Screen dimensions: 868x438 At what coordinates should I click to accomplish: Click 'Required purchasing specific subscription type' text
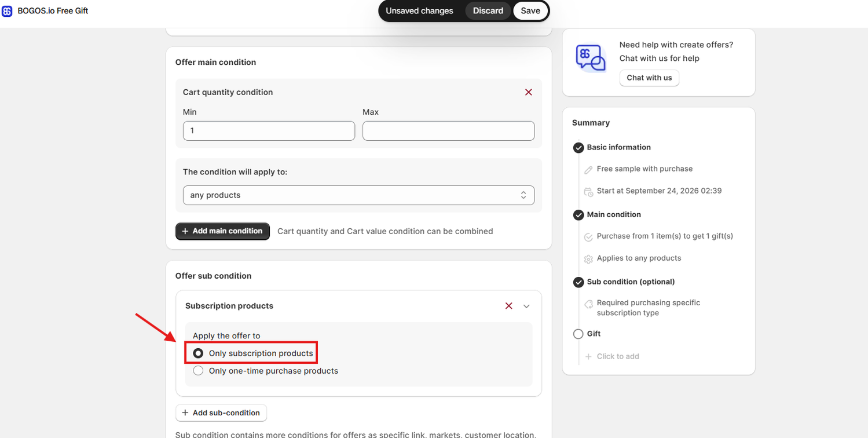[649, 308]
